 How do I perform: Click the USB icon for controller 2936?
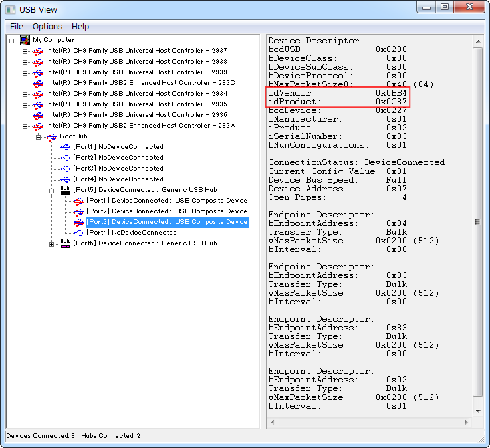[38, 116]
